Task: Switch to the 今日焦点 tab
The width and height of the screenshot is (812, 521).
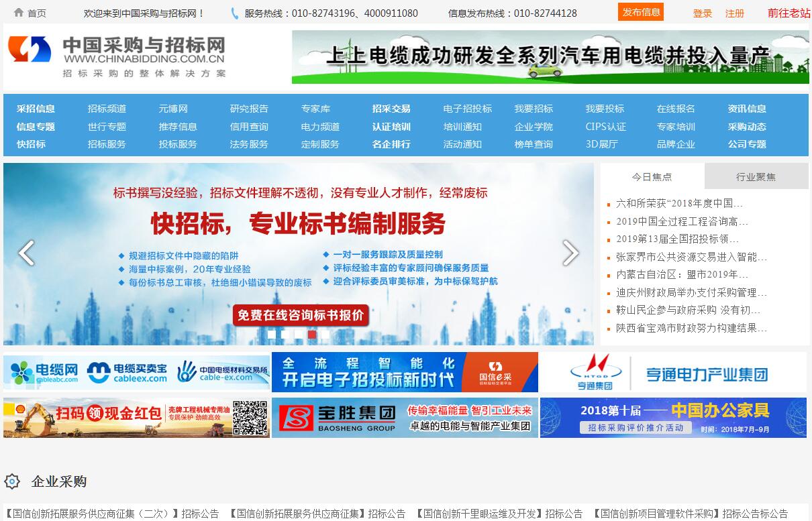Action: tap(652, 177)
